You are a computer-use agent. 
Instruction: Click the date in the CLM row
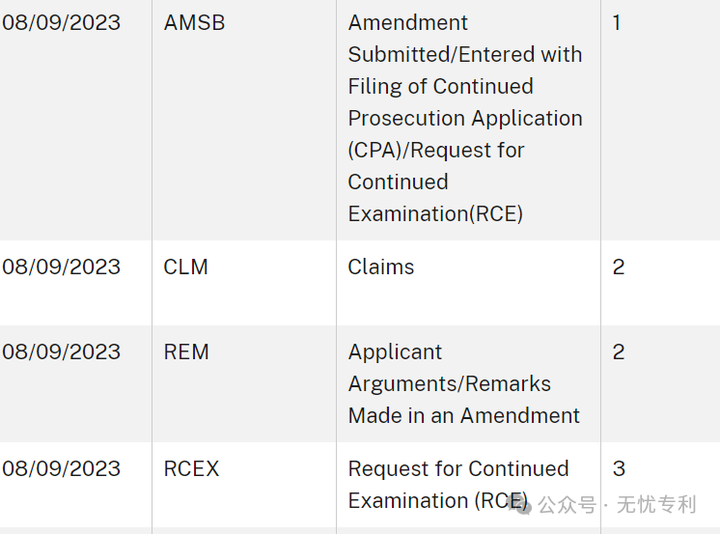click(x=61, y=267)
